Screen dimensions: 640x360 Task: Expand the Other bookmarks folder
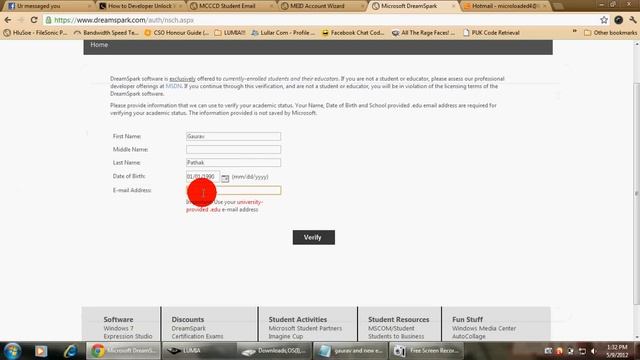[x=611, y=33]
